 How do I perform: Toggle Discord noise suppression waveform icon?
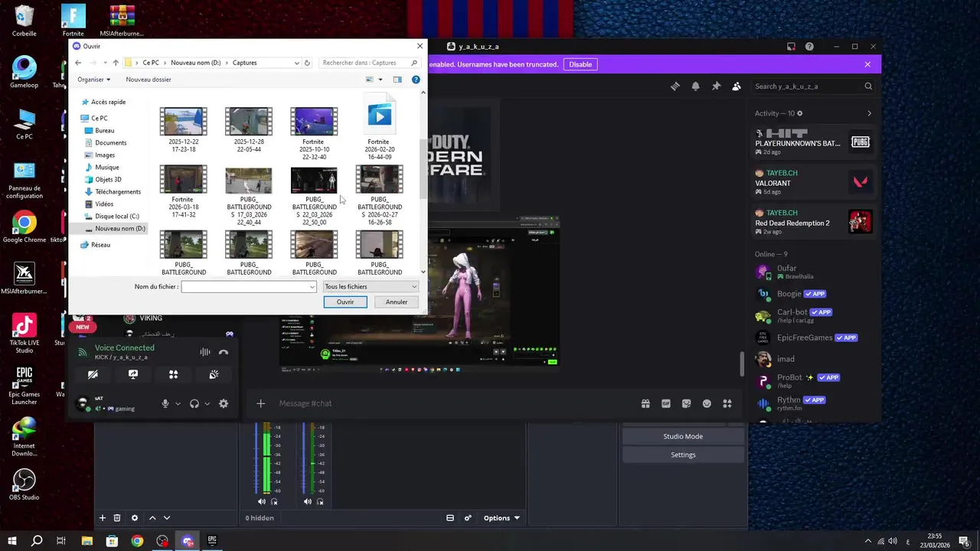coord(205,352)
